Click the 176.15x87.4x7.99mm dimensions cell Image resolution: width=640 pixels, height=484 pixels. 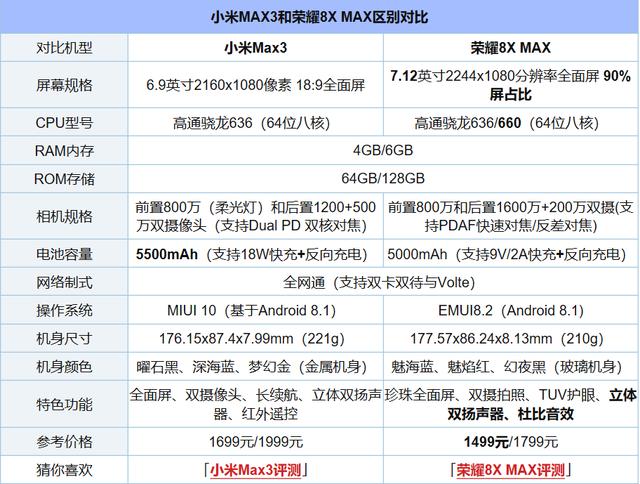coord(256,338)
